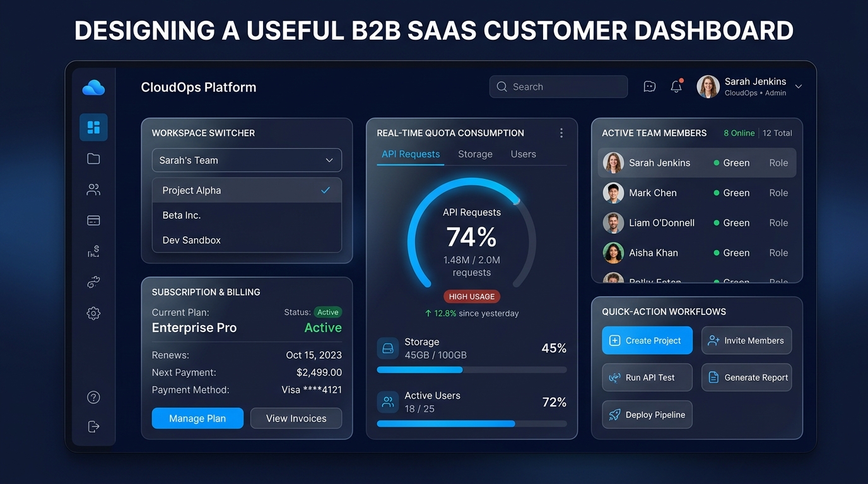Click the logout icon in sidebar
868x484 pixels.
(93, 427)
